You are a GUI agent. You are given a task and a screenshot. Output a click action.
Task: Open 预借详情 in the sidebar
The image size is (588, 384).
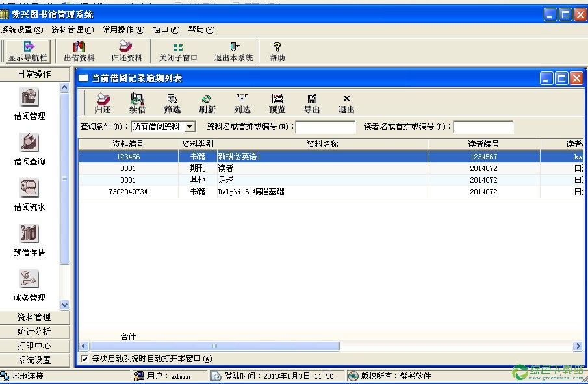(x=29, y=240)
